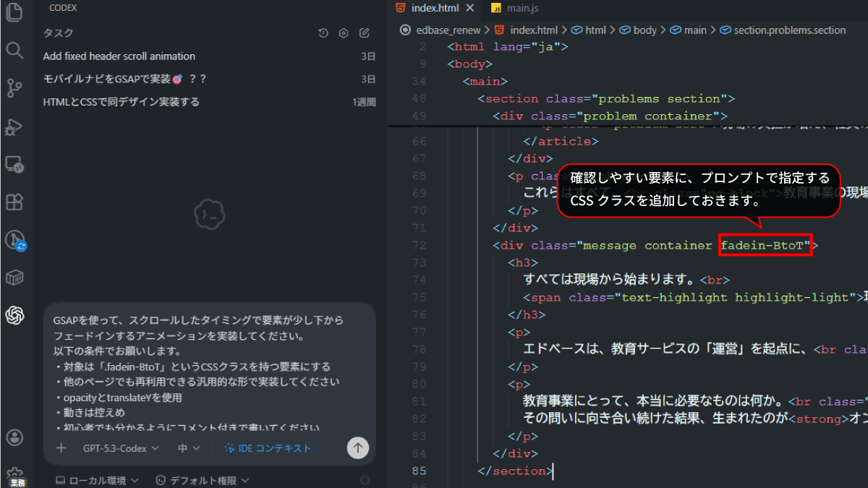Close the index.html editor tab

tap(469, 9)
